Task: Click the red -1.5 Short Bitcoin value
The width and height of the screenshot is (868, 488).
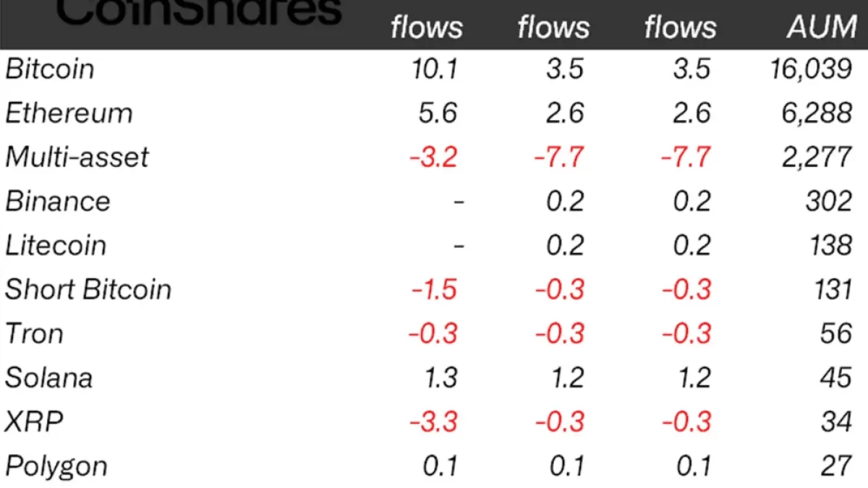Action: point(435,290)
